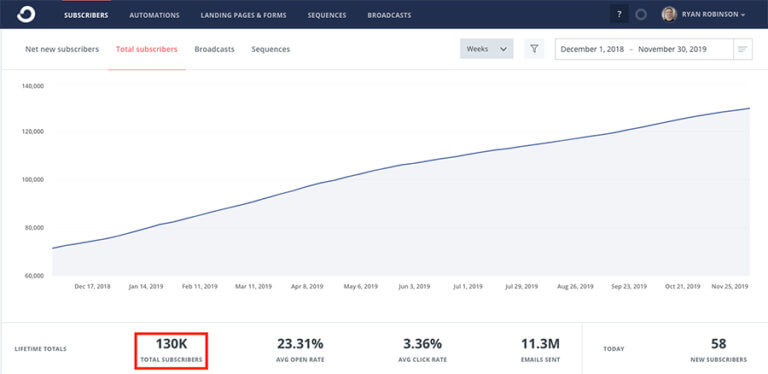This screenshot has height=374, width=768.
Task: Expand the Weeks interval dropdown
Action: (x=486, y=49)
